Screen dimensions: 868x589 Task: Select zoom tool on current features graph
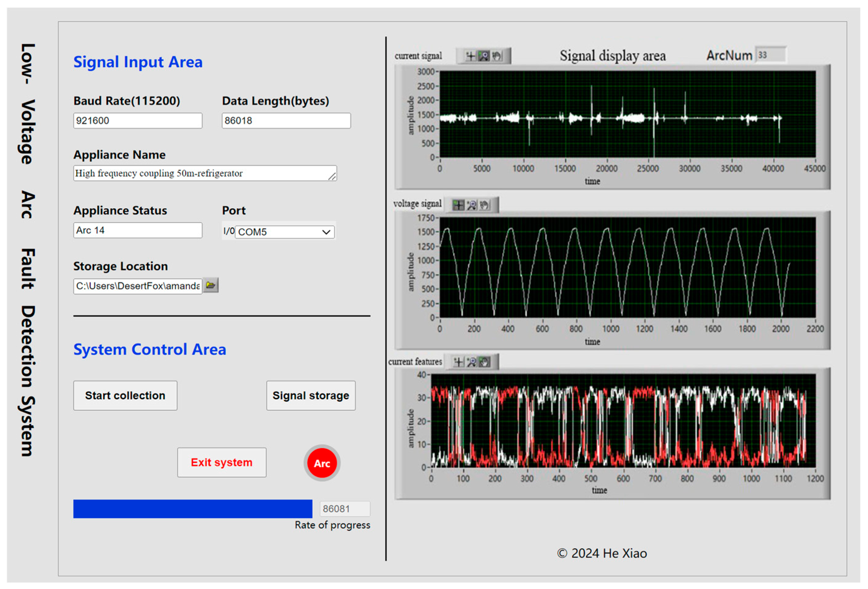pos(472,362)
